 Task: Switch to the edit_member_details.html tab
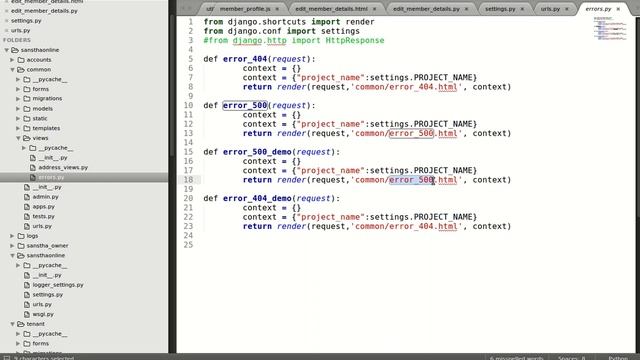(331, 9)
